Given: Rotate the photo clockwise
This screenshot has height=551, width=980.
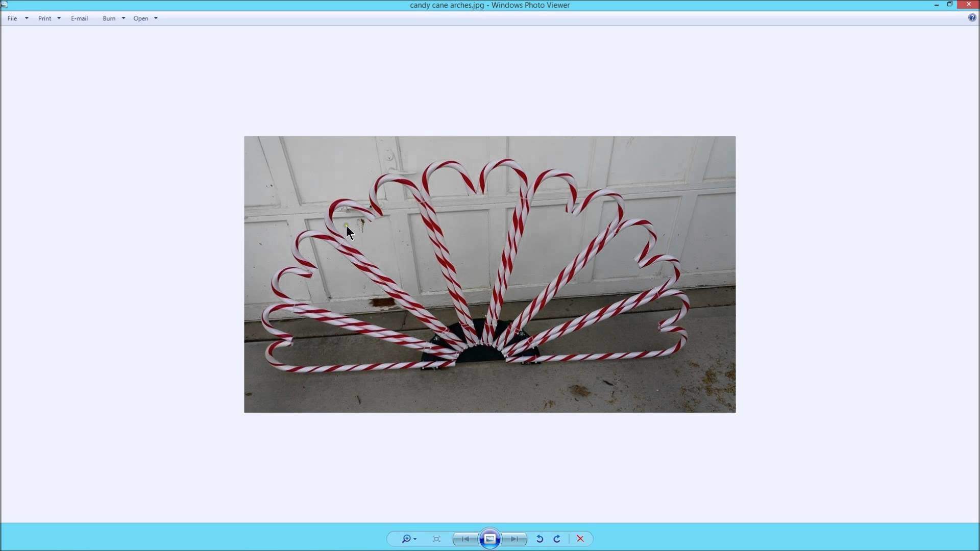Looking at the screenshot, I should 557,539.
